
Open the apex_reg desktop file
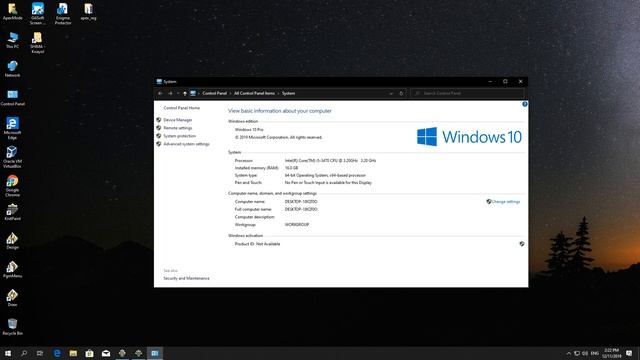click(x=89, y=11)
